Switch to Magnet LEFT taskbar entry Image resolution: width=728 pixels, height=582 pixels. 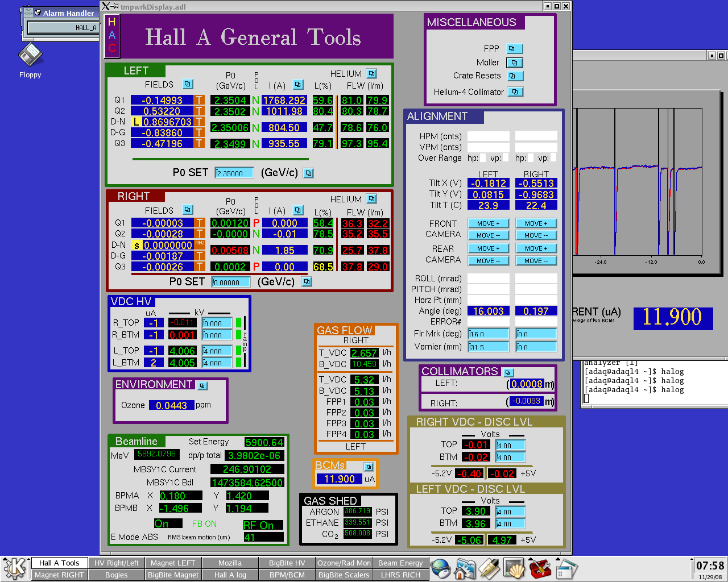(x=173, y=563)
